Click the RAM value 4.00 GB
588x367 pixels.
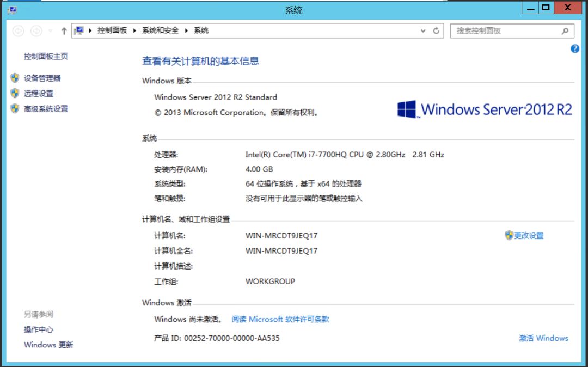259,169
